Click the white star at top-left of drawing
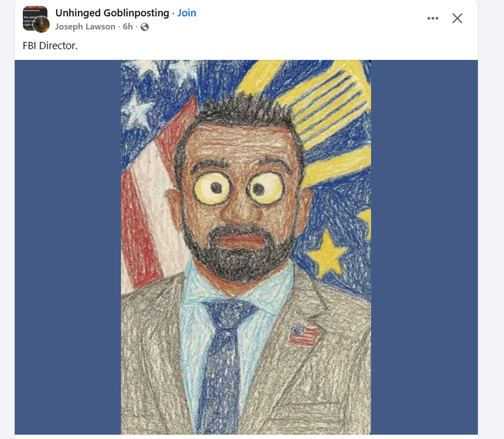 pyautogui.click(x=137, y=109)
